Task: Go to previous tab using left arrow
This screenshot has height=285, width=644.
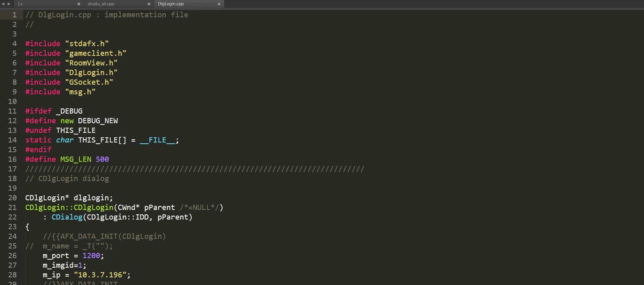Action: click(x=3, y=4)
